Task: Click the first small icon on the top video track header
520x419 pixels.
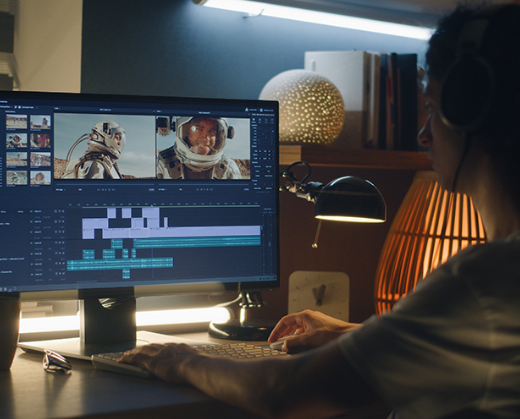Action: point(56,211)
